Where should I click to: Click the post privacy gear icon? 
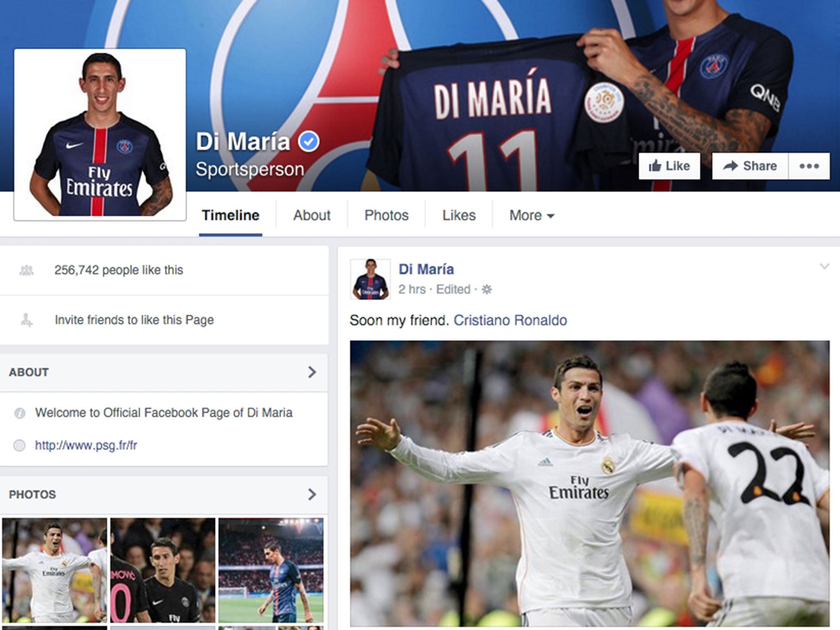pos(486,290)
